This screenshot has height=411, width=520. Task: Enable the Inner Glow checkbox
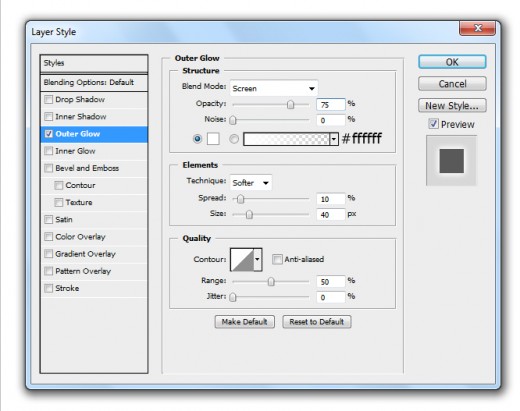click(49, 151)
